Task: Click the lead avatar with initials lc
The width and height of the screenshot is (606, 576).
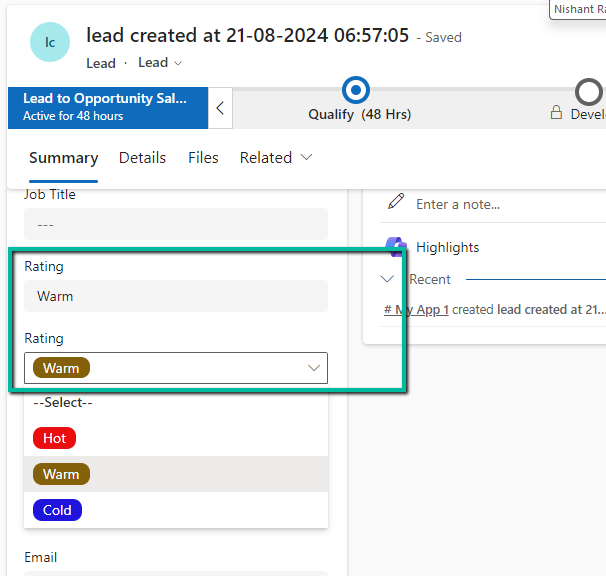Action: 50,42
